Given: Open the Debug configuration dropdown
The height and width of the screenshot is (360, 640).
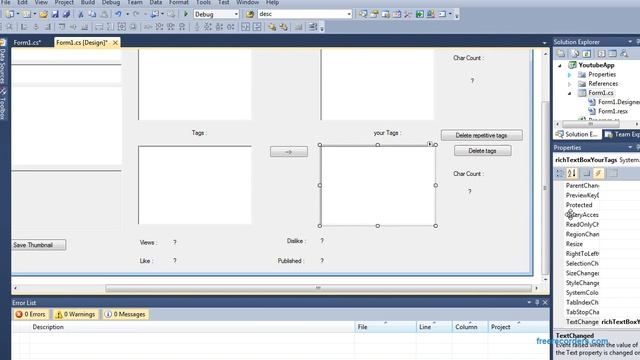Looking at the screenshot, I should pos(236,14).
